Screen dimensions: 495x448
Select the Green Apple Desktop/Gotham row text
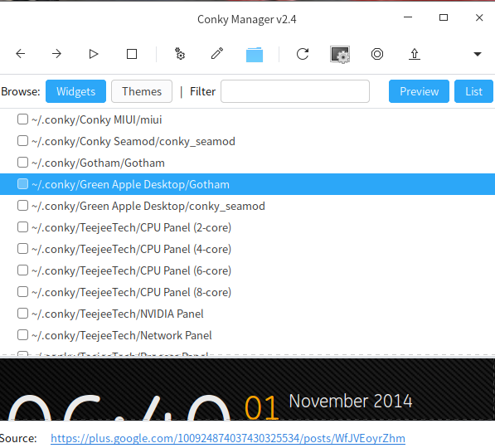(130, 184)
